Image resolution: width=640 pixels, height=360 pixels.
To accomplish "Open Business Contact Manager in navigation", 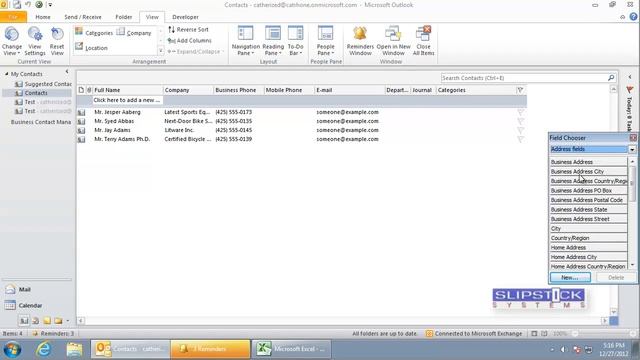I will tap(41, 122).
